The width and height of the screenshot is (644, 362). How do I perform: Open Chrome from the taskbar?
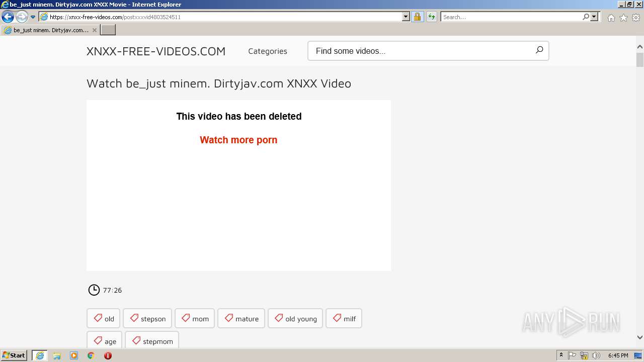91,355
